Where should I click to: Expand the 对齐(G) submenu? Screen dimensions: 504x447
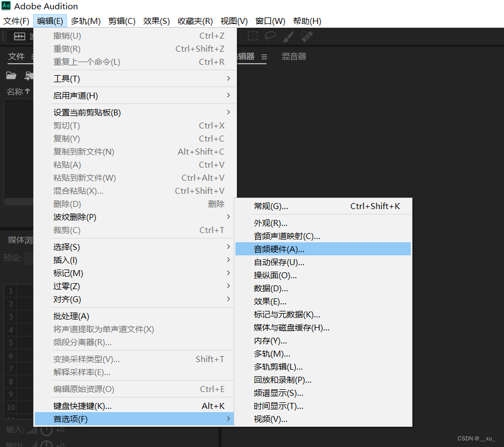[x=135, y=299]
